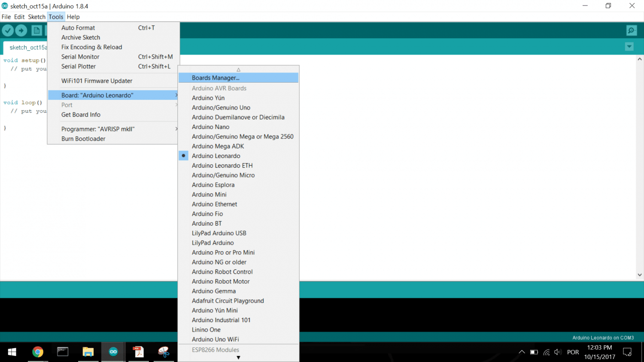
Task: Click the Upload arrow toolbar icon
Action: point(21,30)
